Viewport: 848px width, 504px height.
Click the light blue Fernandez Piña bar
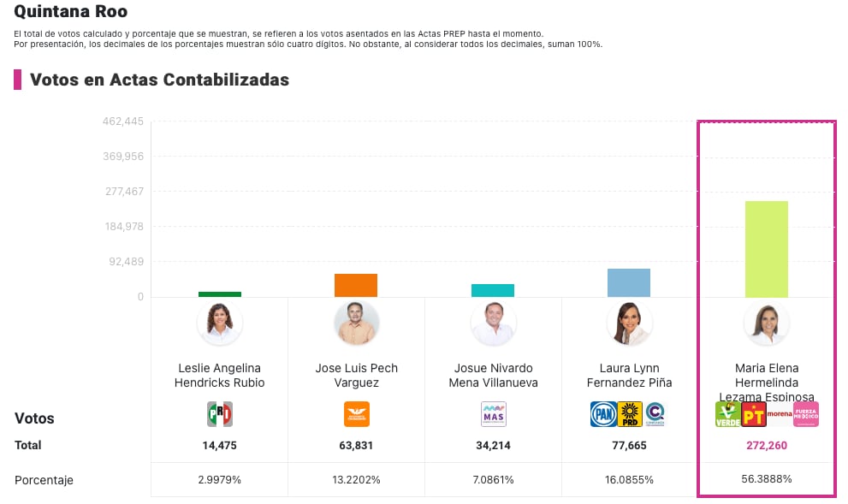point(629,283)
